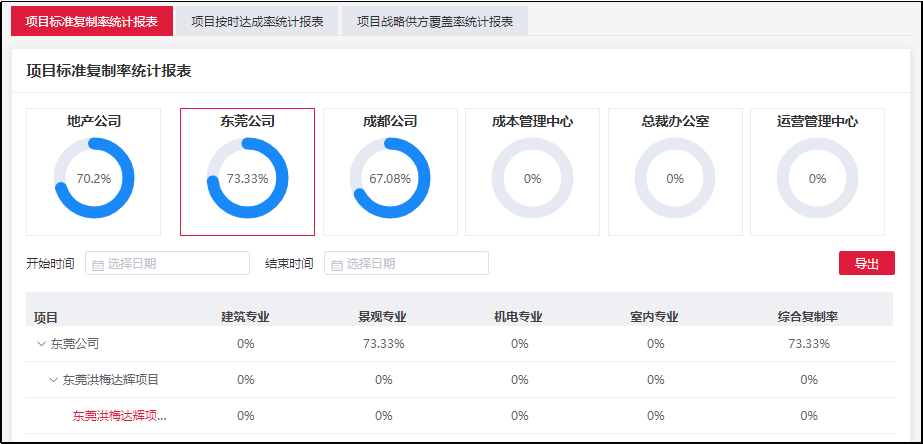This screenshot has width=923, height=444.
Task: Select the 东莞公司 donut chart card
Action: (x=247, y=172)
